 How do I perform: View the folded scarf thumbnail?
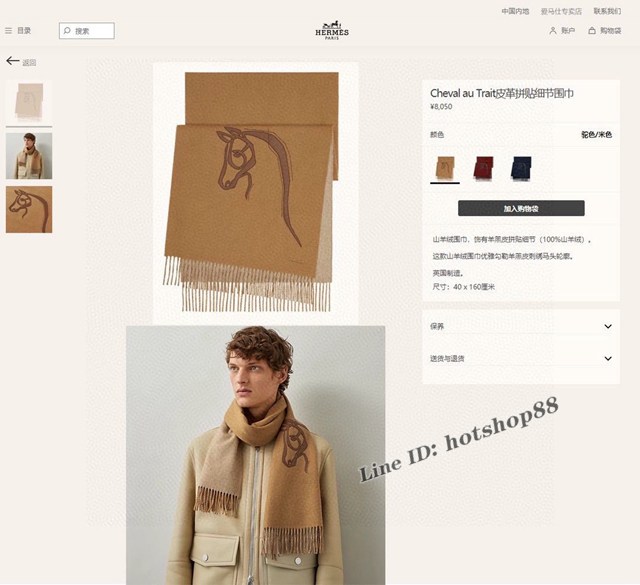pyautogui.click(x=29, y=102)
